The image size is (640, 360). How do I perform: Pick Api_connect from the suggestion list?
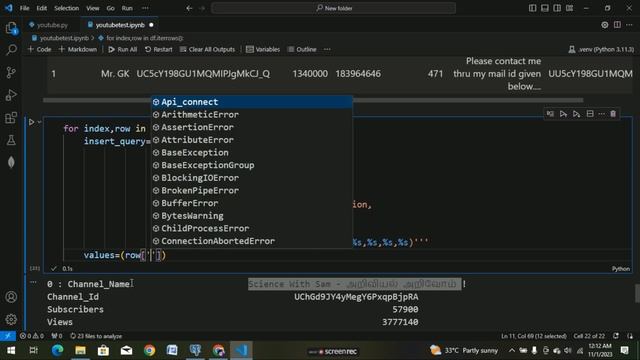pos(252,102)
